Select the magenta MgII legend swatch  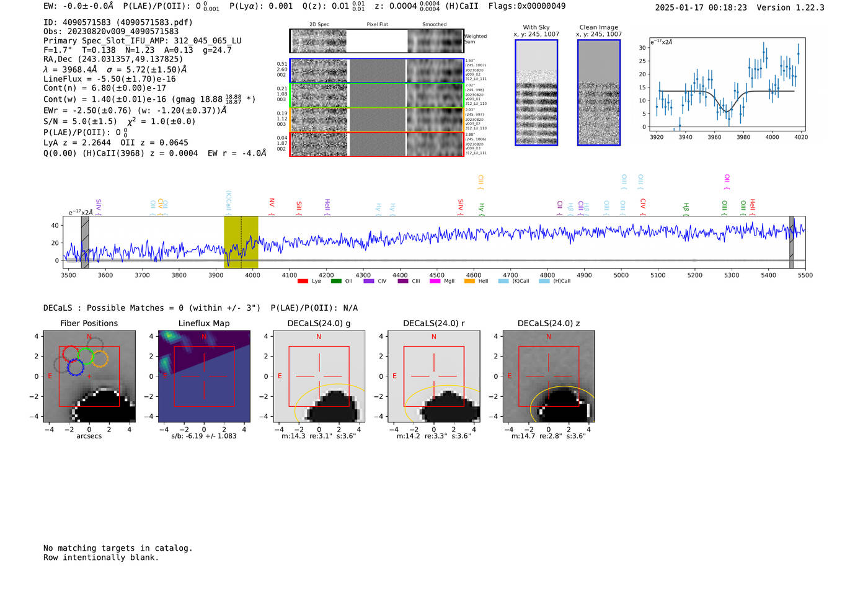tap(435, 282)
